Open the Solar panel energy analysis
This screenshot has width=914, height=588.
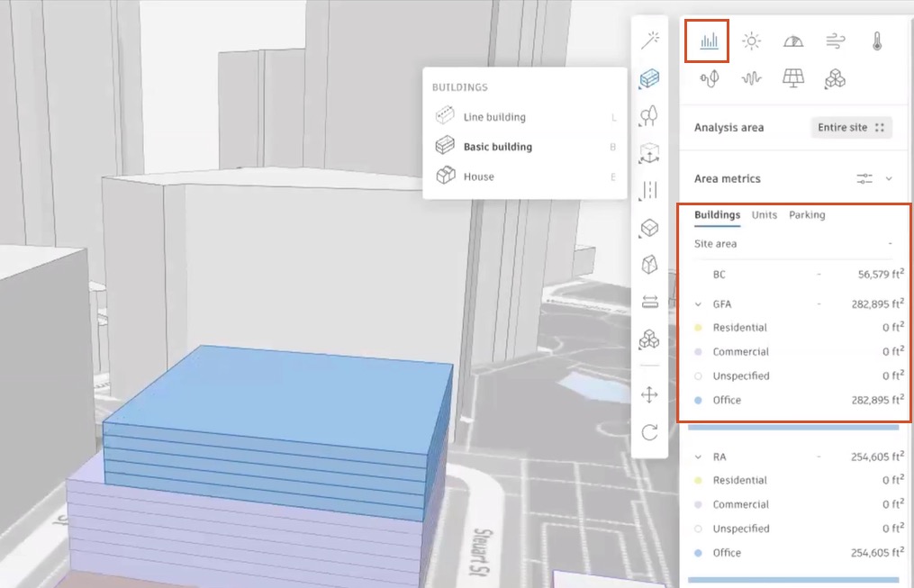point(793,78)
